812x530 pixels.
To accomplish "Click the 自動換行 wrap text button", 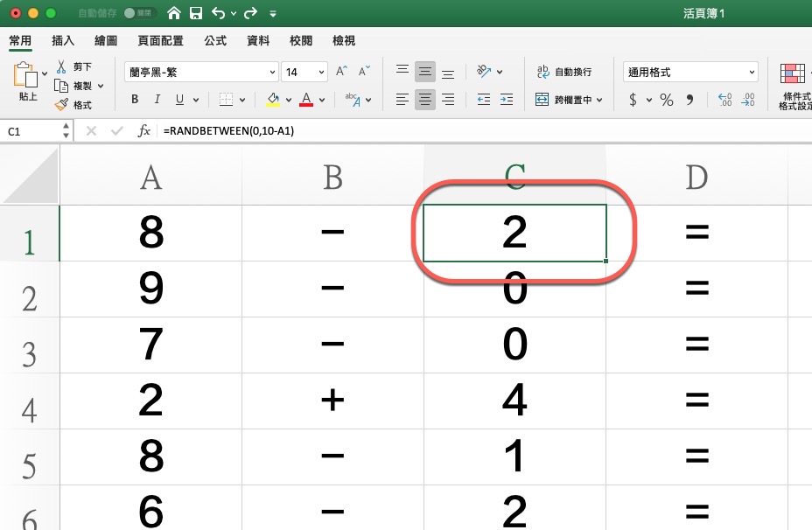I will [564, 72].
